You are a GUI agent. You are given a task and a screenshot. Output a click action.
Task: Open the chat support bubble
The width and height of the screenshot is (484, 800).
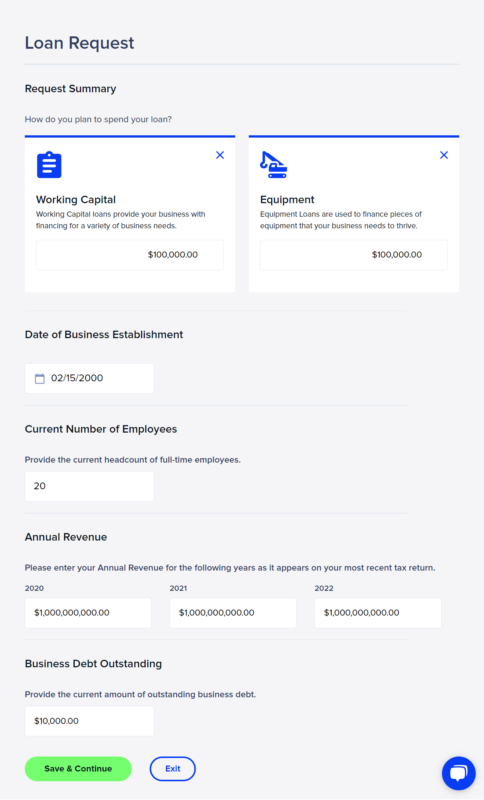458,773
